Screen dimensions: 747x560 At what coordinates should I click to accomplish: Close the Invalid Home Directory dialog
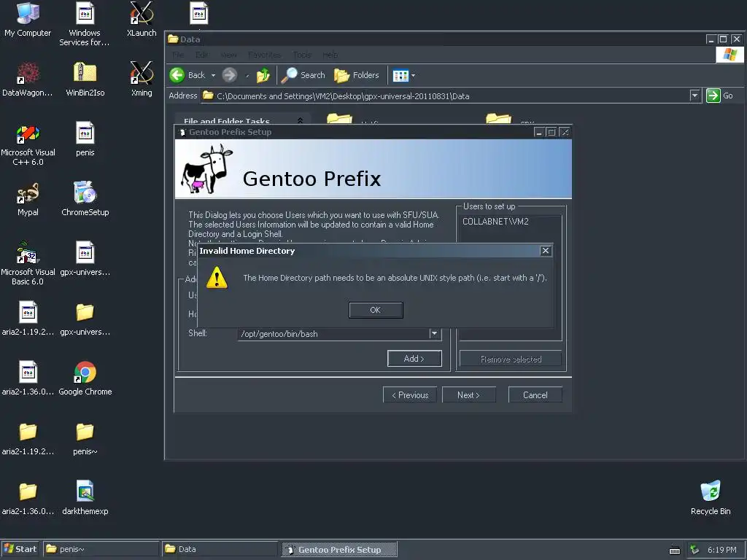coord(546,251)
